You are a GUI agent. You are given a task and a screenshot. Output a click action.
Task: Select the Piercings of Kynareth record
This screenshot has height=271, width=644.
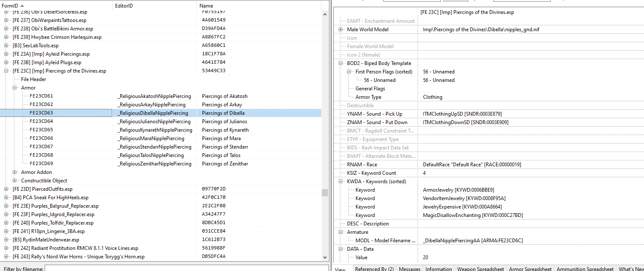coord(161,130)
